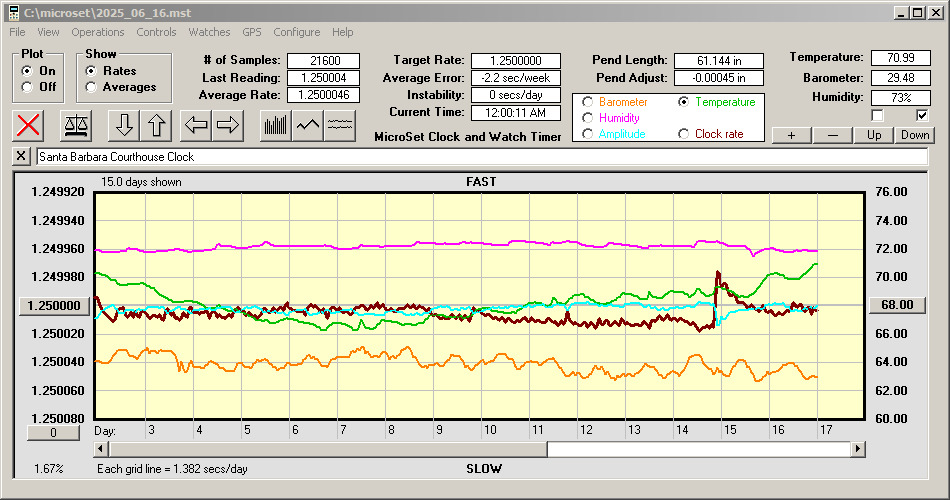Viewport: 950px width, 500px height.
Task: Click the plus scale button
Action: [x=791, y=135]
